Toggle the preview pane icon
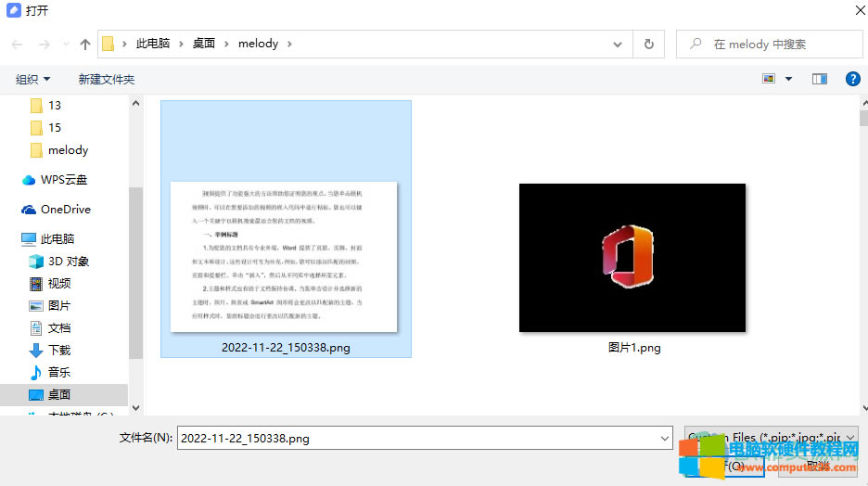Viewport: 868px width, 486px height. (x=819, y=79)
